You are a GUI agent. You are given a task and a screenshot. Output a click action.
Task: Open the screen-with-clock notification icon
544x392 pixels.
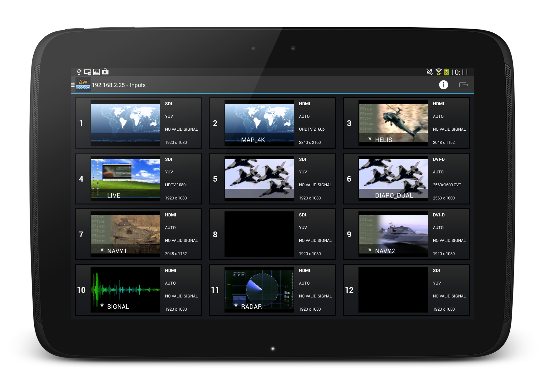pyautogui.click(x=88, y=72)
